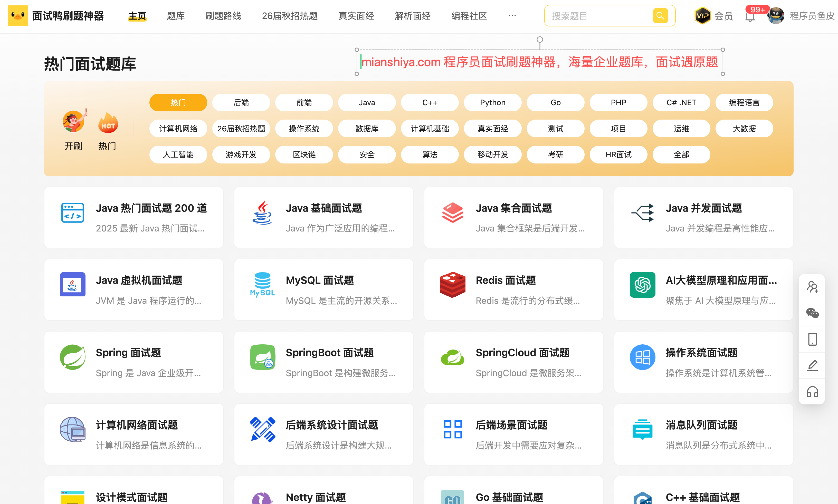Click the yellow search magnifier button
The height and width of the screenshot is (504, 838).
coord(660,16)
